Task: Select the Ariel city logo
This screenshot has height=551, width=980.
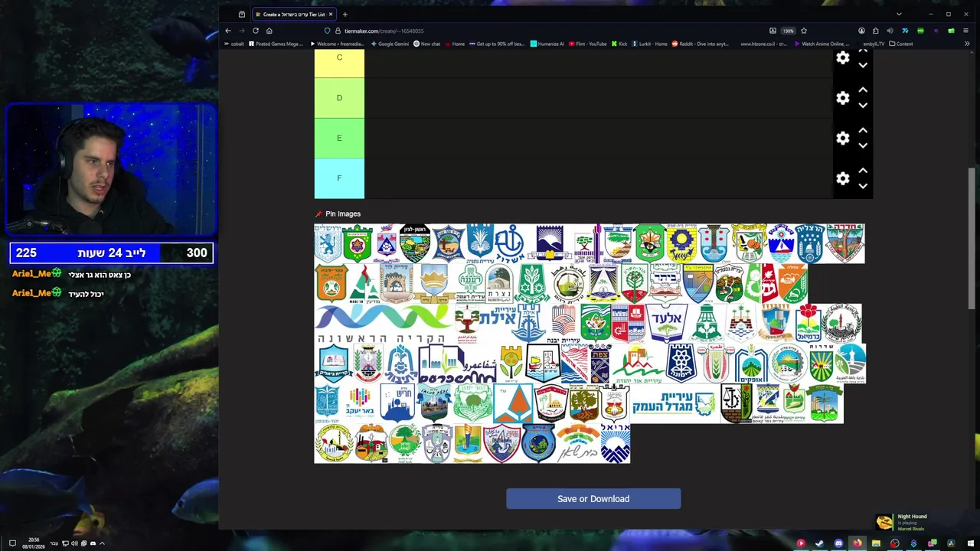Action: tap(615, 443)
